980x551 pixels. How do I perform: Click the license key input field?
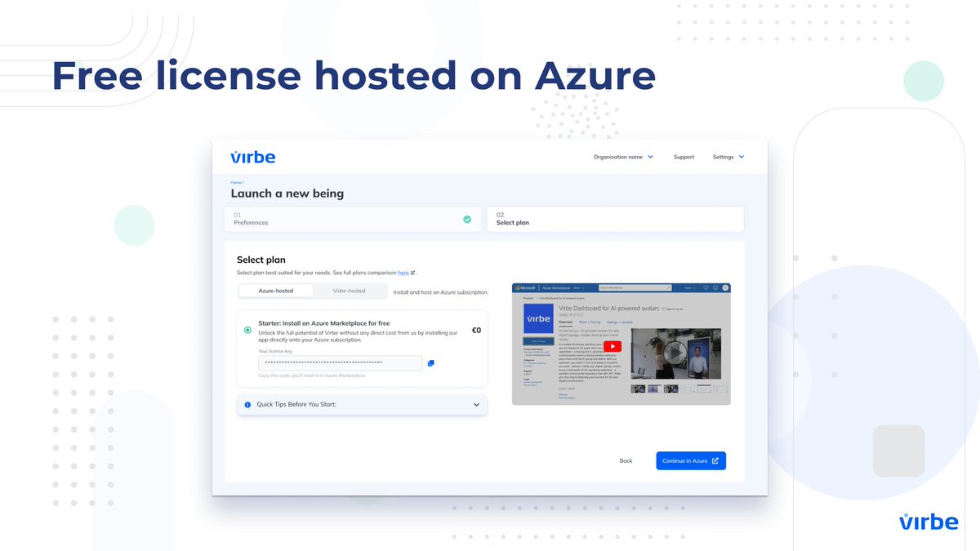(x=341, y=363)
